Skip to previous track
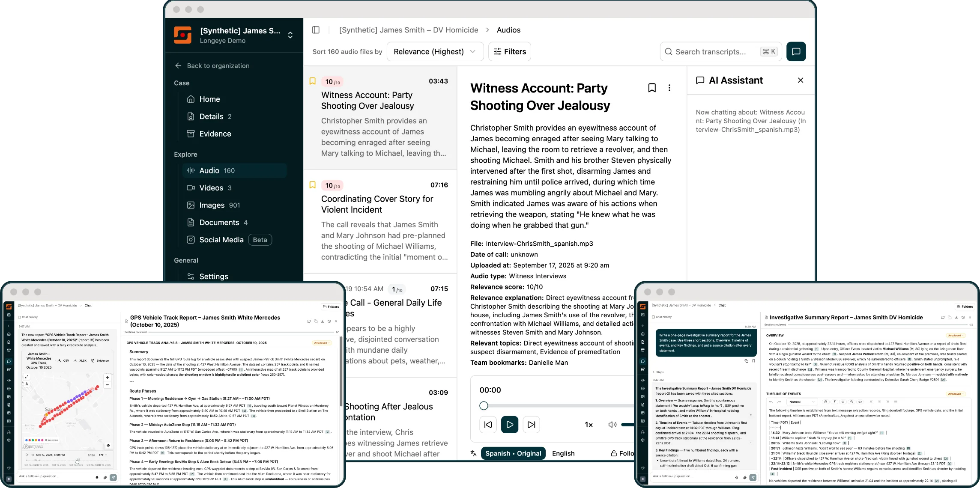Viewport: 980px width, 488px height. [x=488, y=425]
